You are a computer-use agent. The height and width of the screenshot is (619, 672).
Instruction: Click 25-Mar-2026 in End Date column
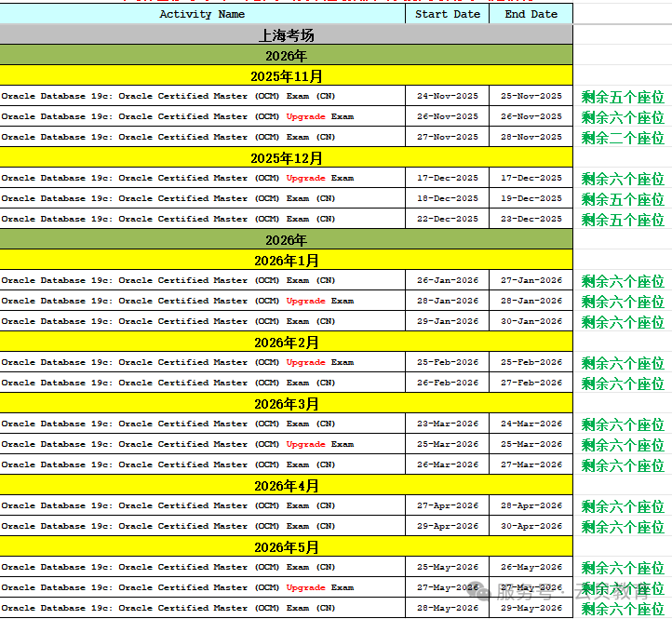pos(531,445)
